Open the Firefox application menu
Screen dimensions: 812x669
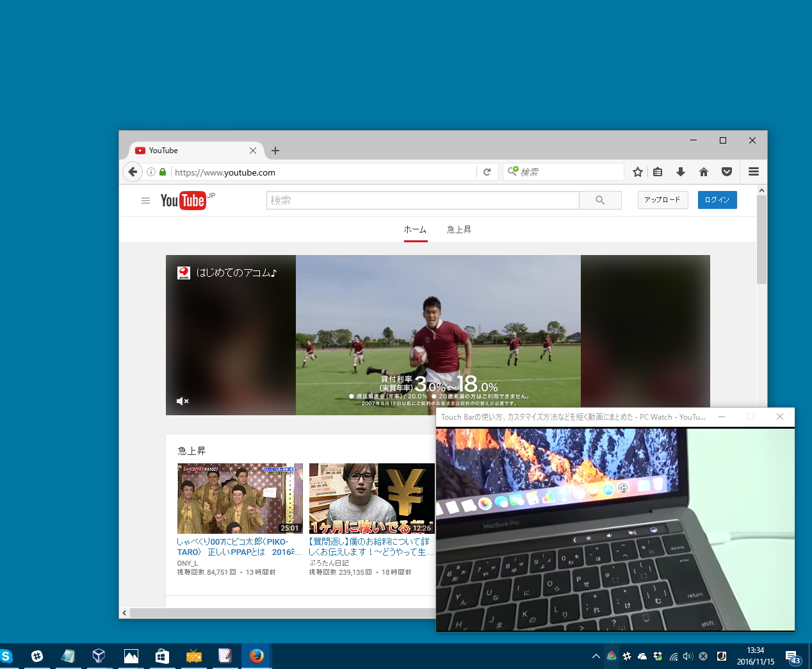753,172
